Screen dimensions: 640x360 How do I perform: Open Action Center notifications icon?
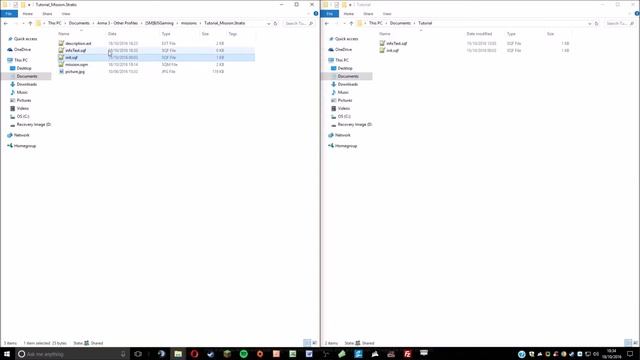pyautogui.click(x=630, y=354)
